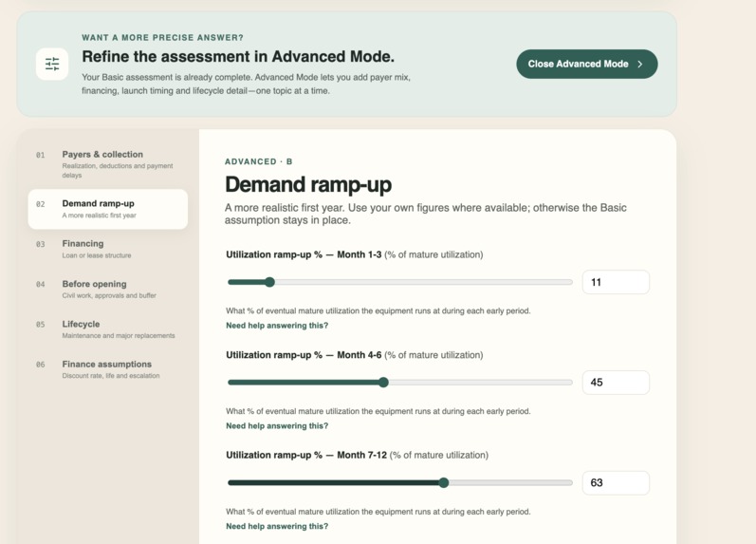Click the sliders icon beside Refine the assessment

pyautogui.click(x=52, y=64)
